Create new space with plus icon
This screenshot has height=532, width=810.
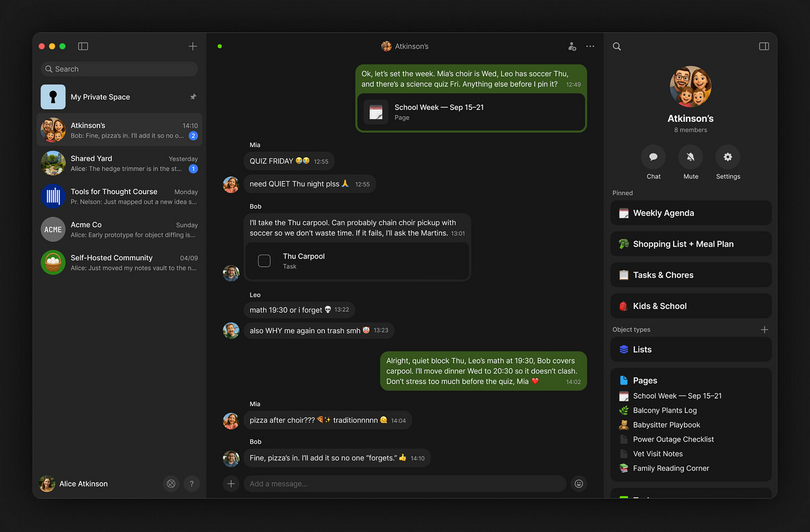(192, 46)
